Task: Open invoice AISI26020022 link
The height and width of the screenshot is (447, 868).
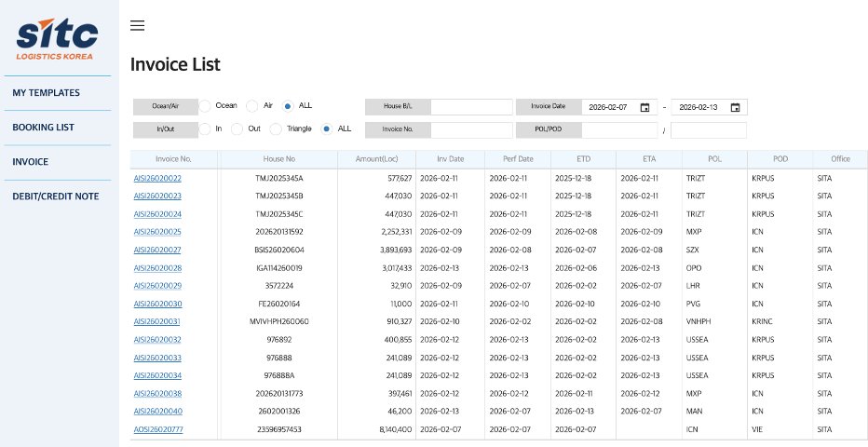Action: [157, 178]
